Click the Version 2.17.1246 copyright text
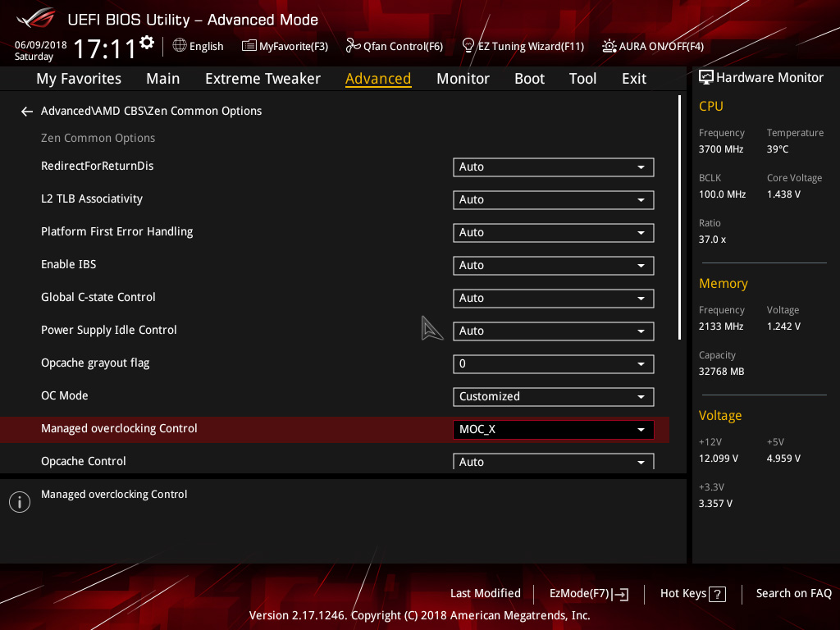Image resolution: width=840 pixels, height=630 pixels. [x=419, y=615]
